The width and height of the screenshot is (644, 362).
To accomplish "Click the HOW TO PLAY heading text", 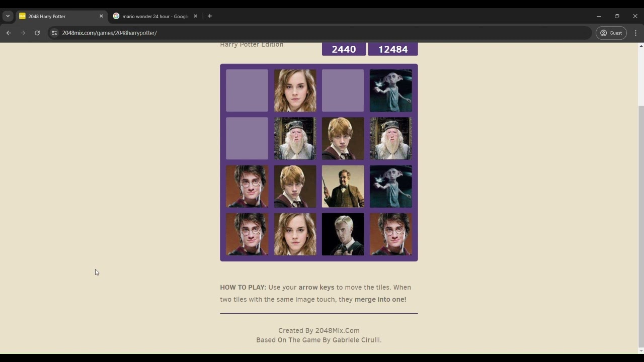I will tap(243, 288).
